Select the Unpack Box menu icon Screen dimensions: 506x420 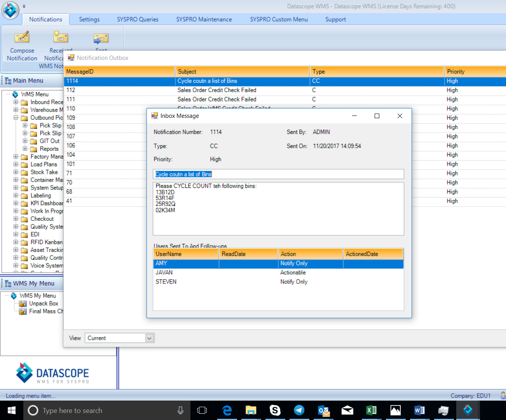23,303
